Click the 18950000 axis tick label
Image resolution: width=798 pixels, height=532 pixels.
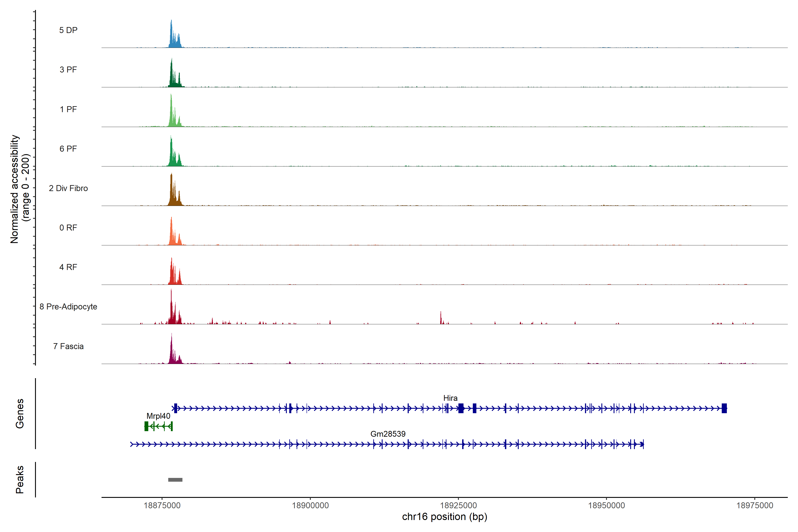tap(606, 506)
